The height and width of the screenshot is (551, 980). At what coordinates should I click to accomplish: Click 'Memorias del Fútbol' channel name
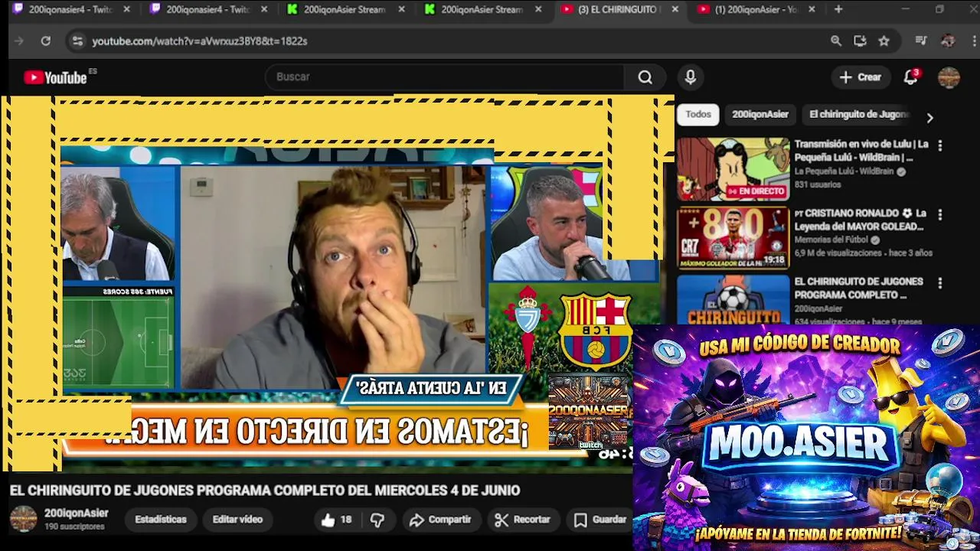(x=832, y=240)
